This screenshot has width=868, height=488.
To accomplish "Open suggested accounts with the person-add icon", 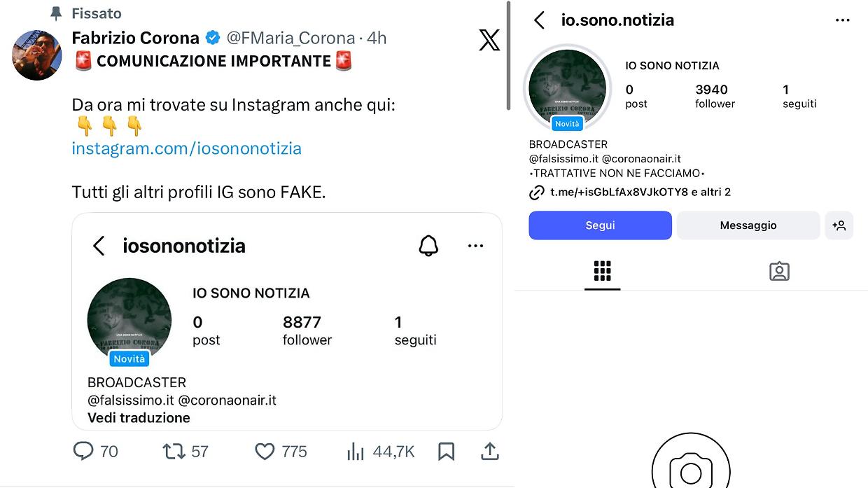I will pos(839,225).
